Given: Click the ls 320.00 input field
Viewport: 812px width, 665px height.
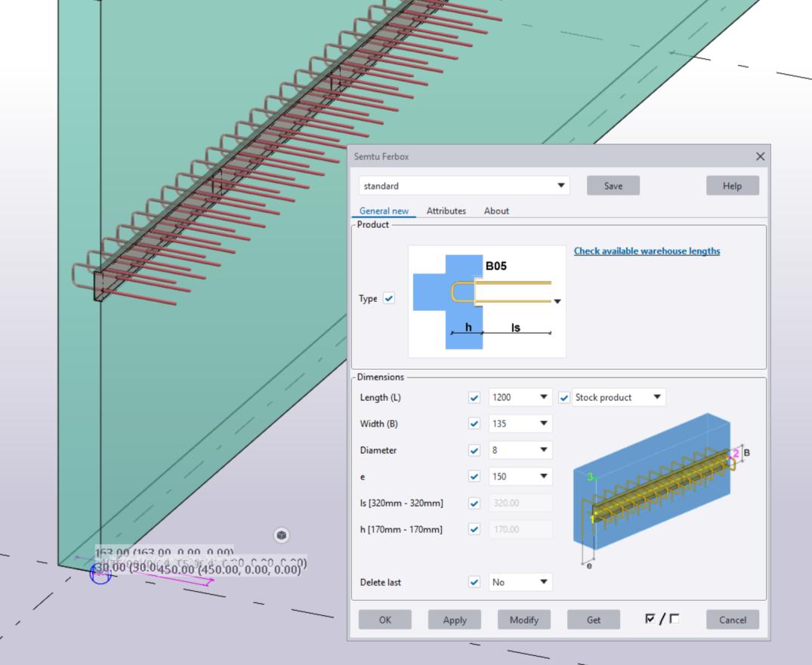Looking at the screenshot, I should 520,503.
